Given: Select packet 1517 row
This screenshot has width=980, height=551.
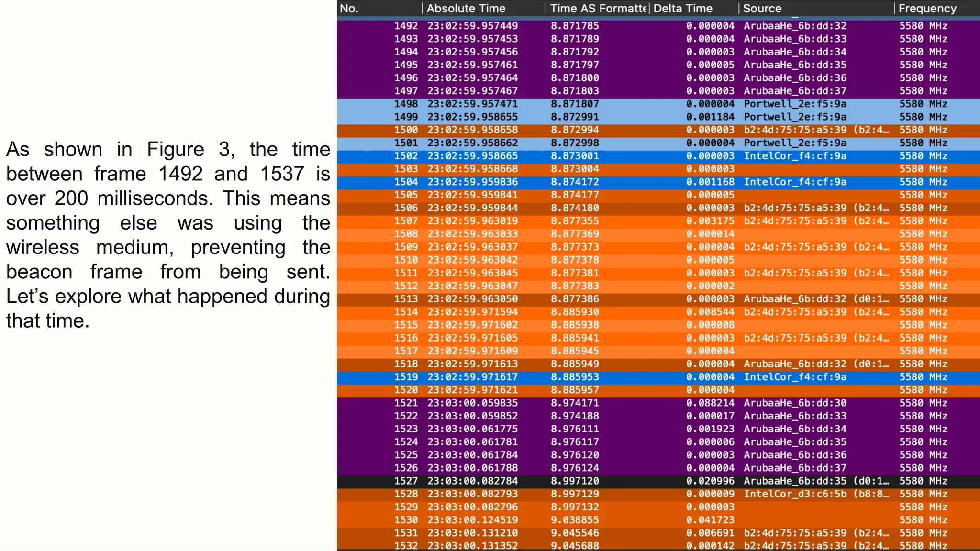Looking at the screenshot, I should 658,351.
